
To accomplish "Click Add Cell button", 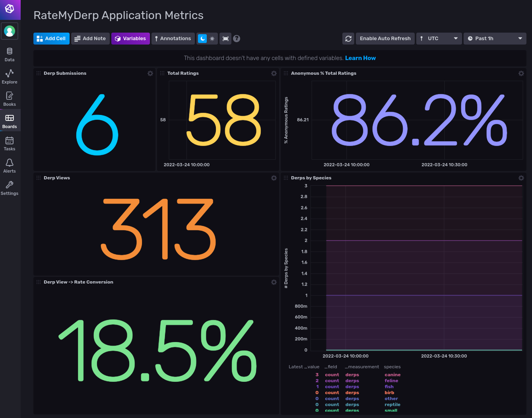I will [x=51, y=39].
